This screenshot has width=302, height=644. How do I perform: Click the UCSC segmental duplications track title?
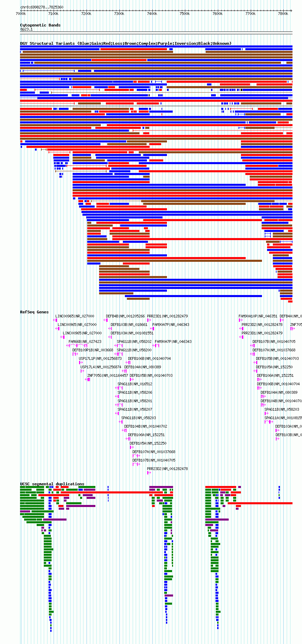[x=52, y=484]
